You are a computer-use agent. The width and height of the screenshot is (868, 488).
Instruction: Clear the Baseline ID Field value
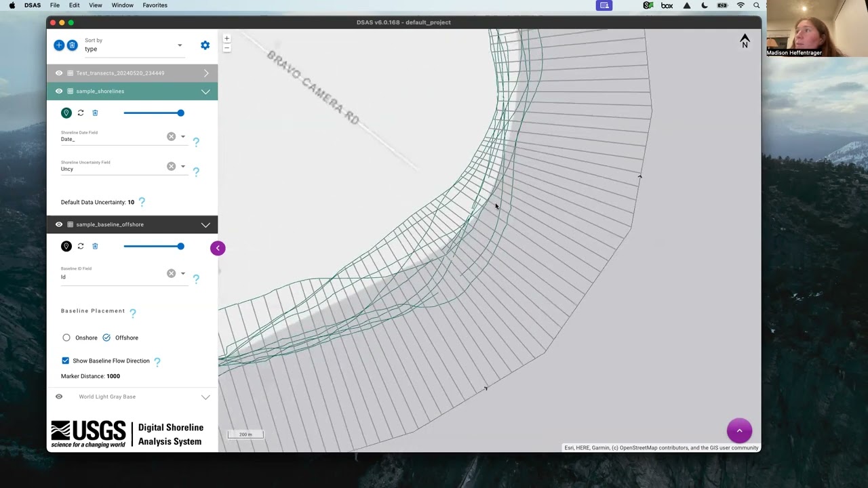click(171, 274)
